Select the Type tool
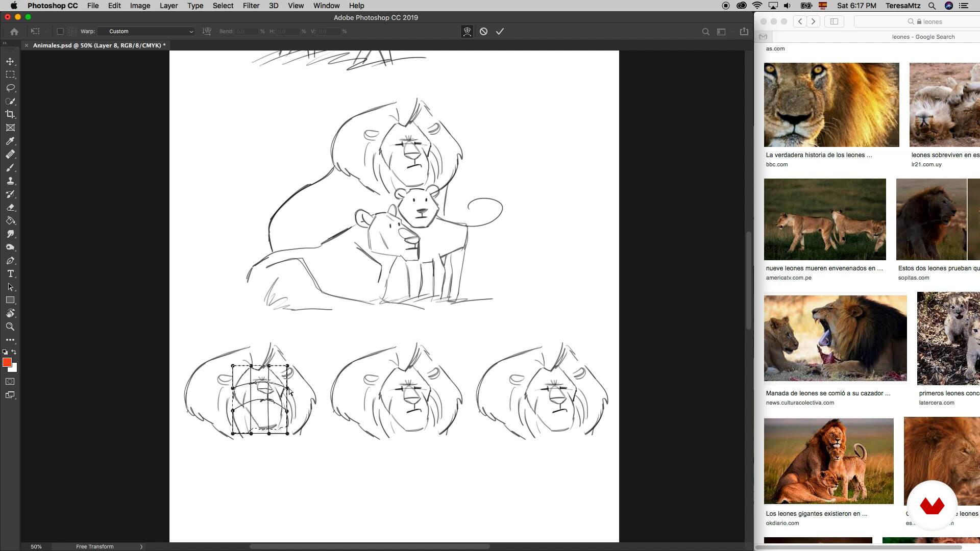 [x=10, y=273]
